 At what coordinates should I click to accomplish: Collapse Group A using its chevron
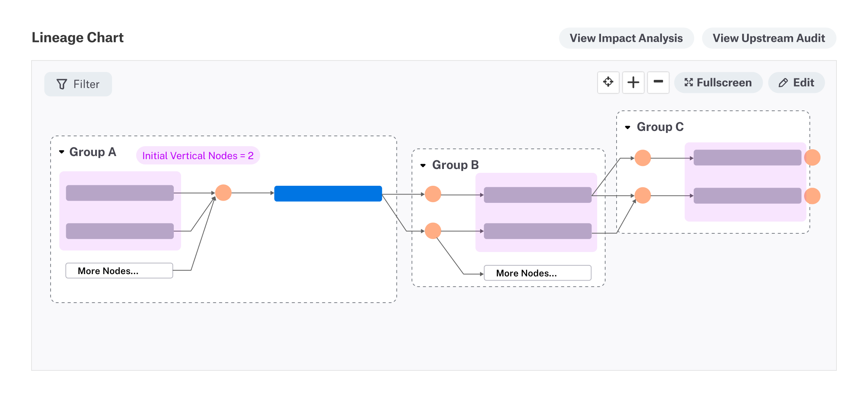(x=62, y=152)
